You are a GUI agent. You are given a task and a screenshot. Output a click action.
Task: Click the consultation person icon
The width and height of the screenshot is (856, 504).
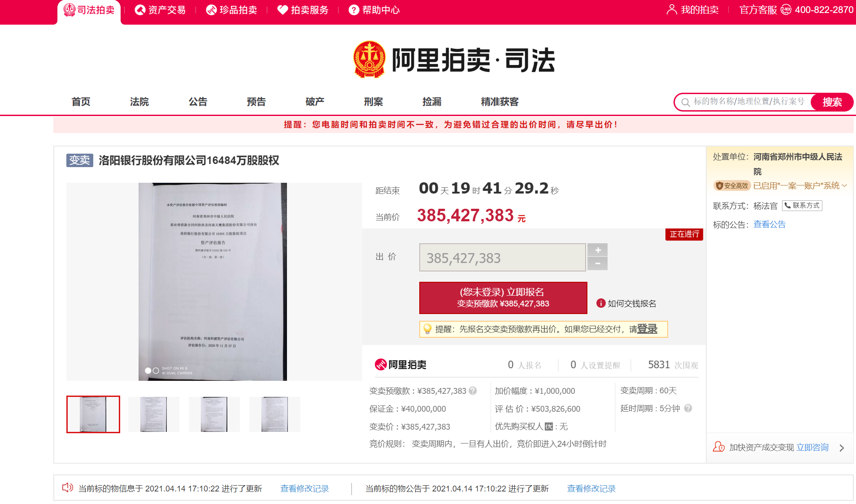tap(719, 447)
